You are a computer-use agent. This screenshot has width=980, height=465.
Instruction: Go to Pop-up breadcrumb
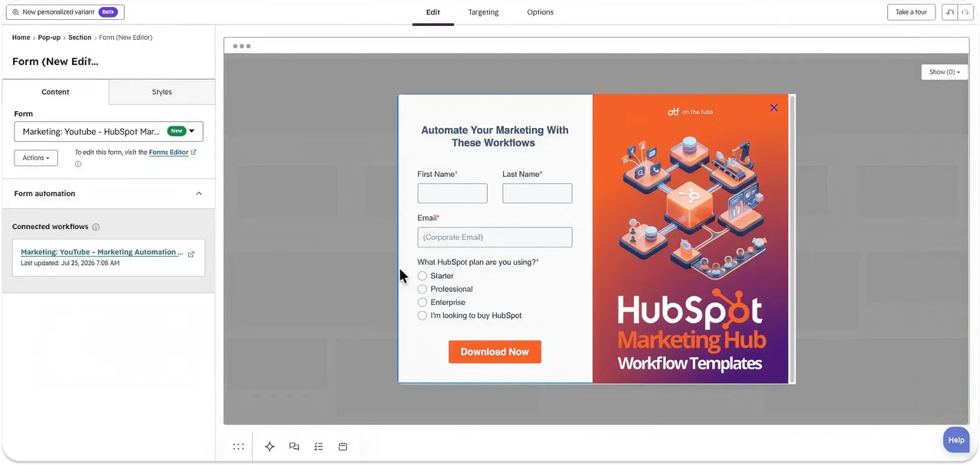49,38
